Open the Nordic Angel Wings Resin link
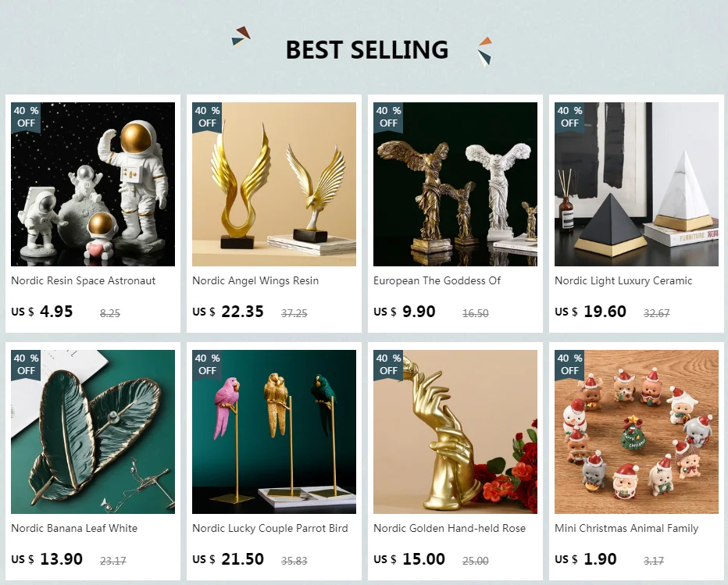728x585 pixels. (255, 281)
